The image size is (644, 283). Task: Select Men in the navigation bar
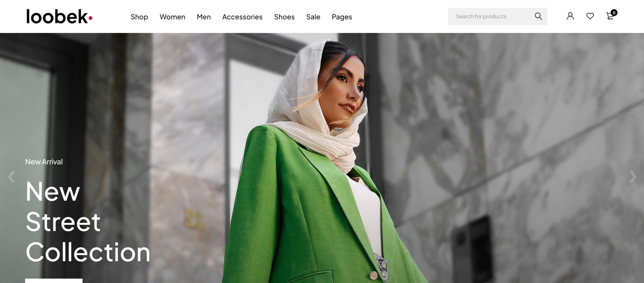(204, 17)
